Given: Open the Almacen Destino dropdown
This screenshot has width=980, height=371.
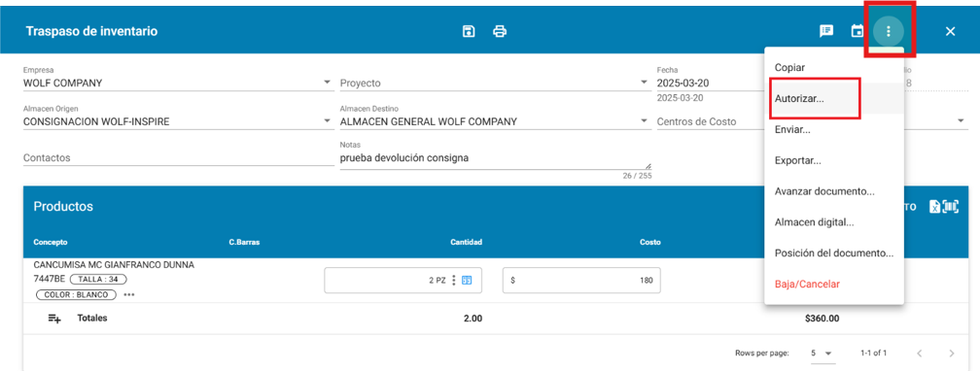Looking at the screenshot, I should 644,121.
